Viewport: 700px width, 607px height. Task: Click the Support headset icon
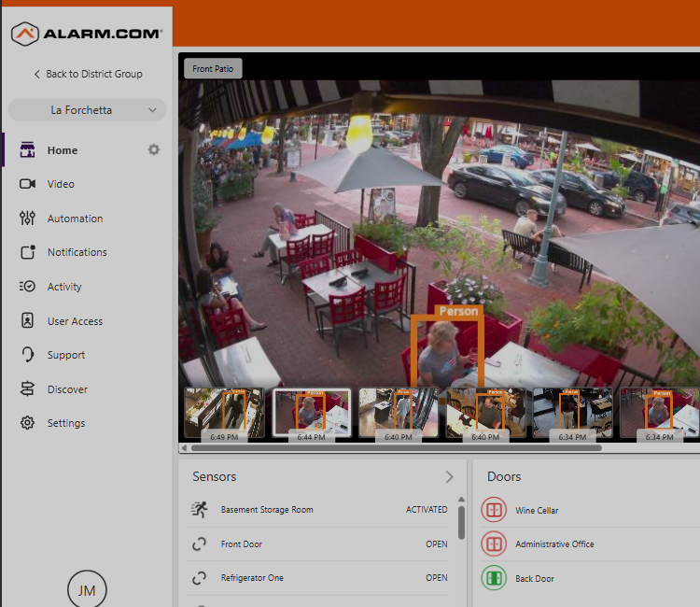point(27,354)
